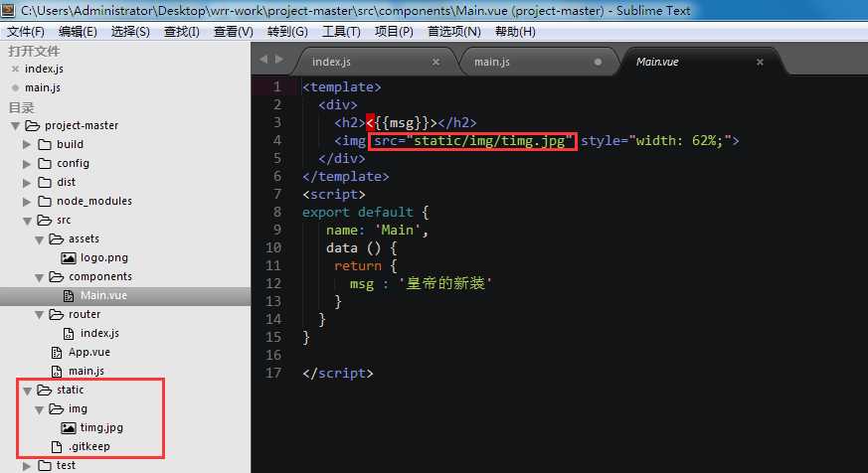Open the 项目(P) menu

click(394, 32)
